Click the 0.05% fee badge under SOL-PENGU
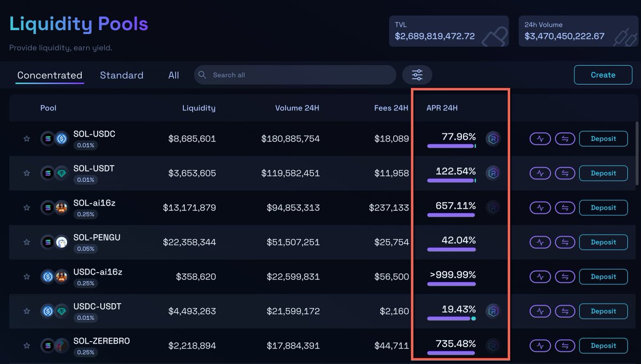Screen dimensions: 641x364 click(x=85, y=249)
